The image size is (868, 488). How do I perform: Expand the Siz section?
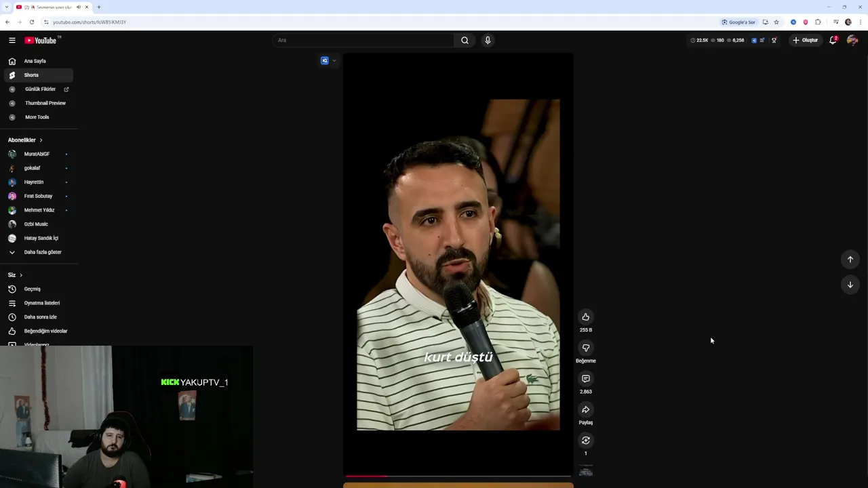coord(15,274)
